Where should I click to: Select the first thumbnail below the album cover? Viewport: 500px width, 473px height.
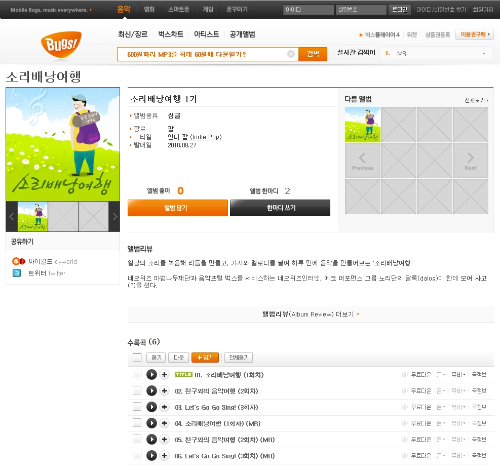tap(33, 217)
